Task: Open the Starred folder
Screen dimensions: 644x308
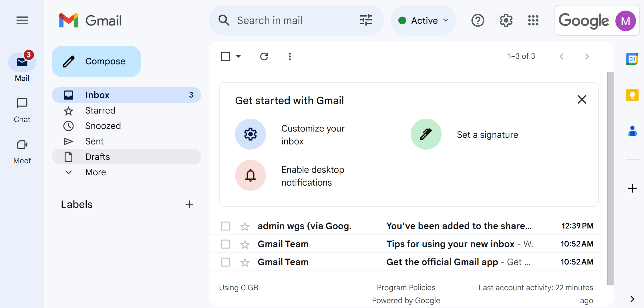Action: [x=100, y=110]
